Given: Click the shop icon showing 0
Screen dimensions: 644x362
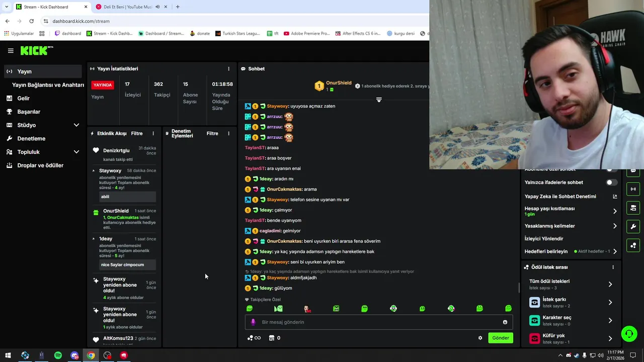Looking at the screenshot, I should [x=275, y=338].
